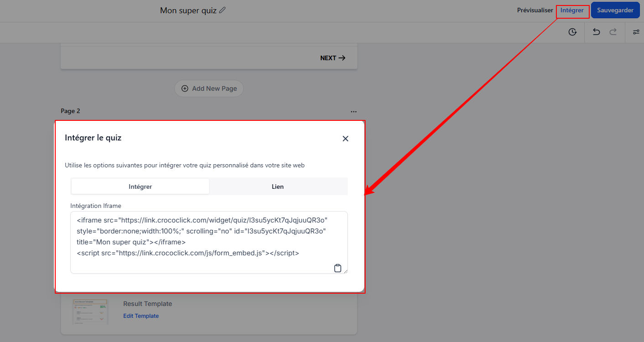Image resolution: width=644 pixels, height=342 pixels.
Task: Open the Edit Template link
Action: (x=141, y=316)
